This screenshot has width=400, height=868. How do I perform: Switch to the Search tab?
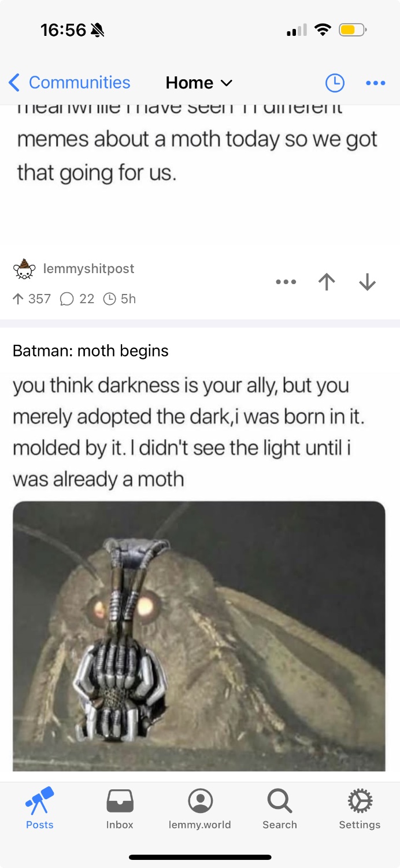click(x=280, y=809)
